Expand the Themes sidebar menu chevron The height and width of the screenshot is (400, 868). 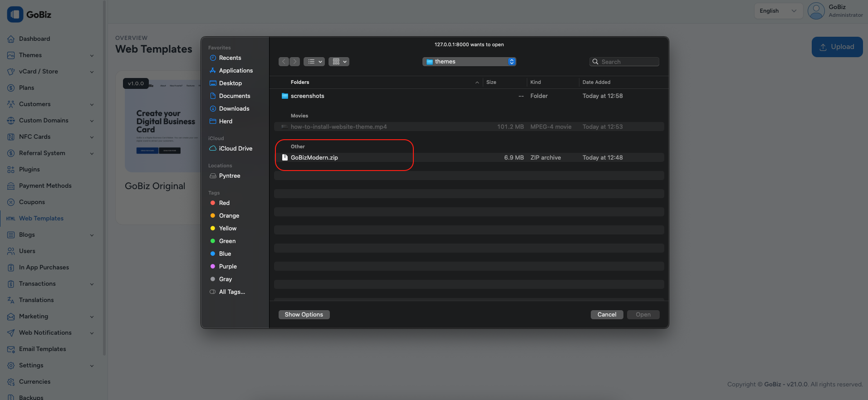(x=92, y=56)
